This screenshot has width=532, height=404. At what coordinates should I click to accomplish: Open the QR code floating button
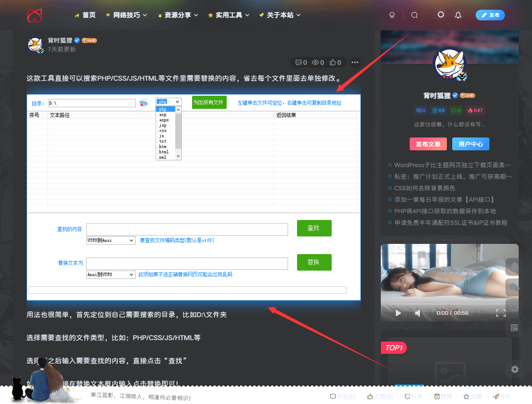[x=514, y=328]
